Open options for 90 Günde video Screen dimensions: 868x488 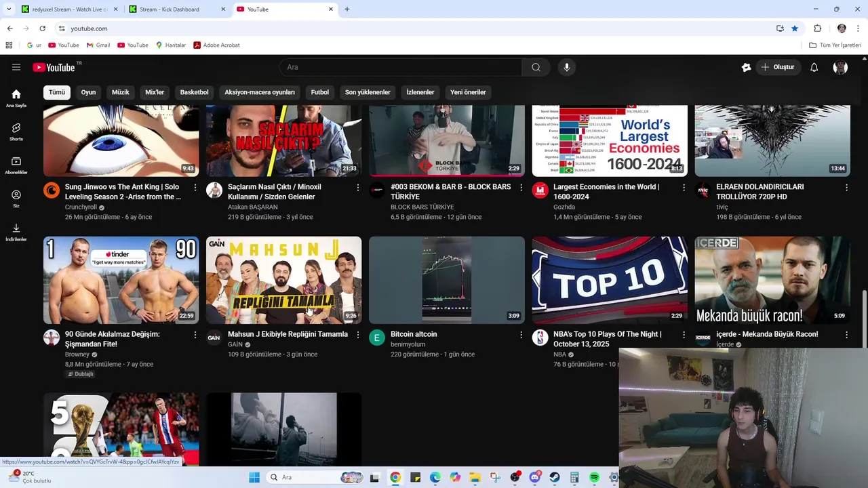(195, 335)
